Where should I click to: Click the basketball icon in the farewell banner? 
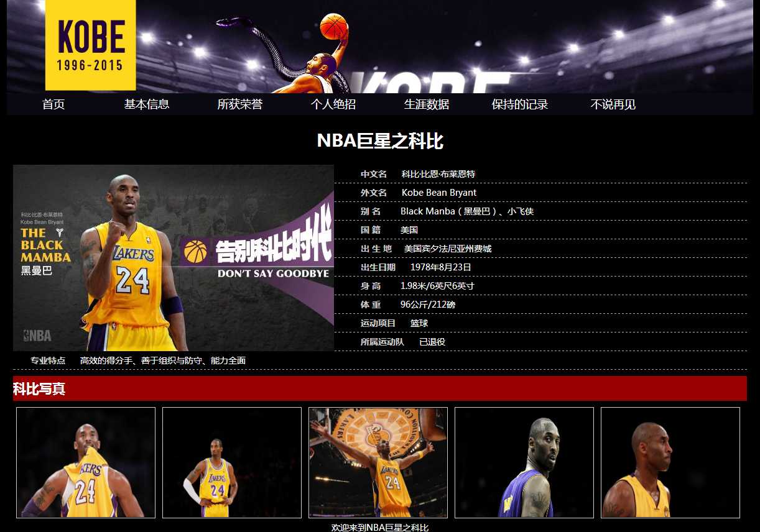(195, 251)
